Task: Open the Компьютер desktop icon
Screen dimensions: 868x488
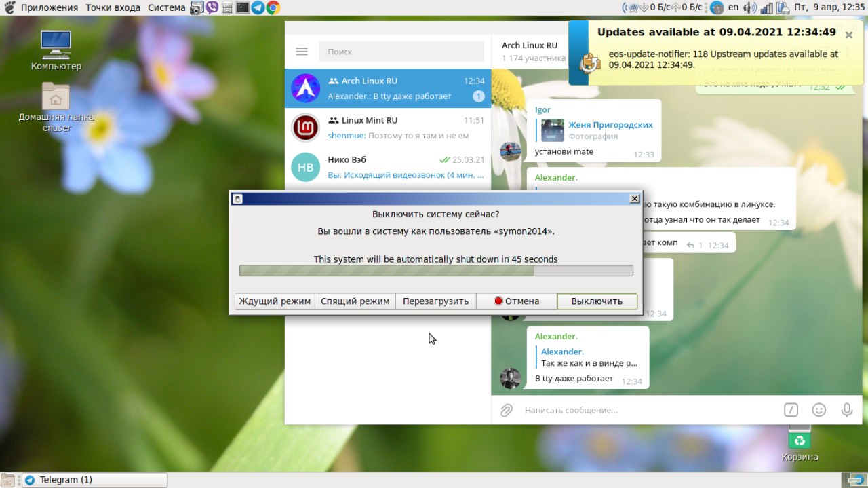Action: pyautogui.click(x=56, y=50)
